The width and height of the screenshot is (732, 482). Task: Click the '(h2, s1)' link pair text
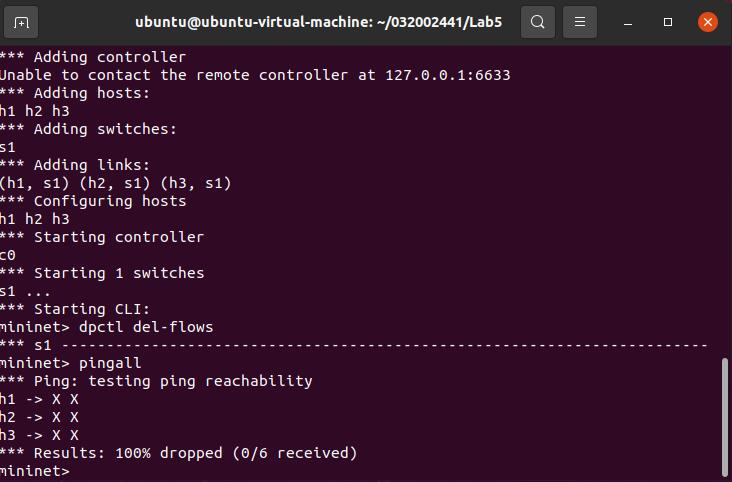pyautogui.click(x=115, y=183)
